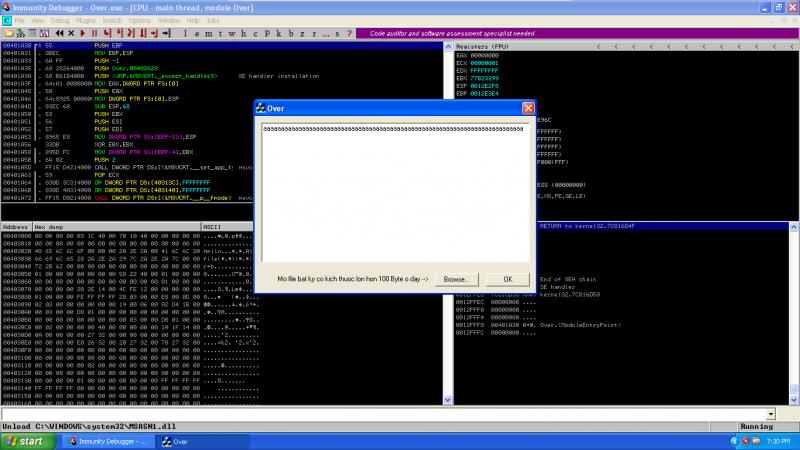The image size is (800, 450).
Task: Open Windows list with the w button
Action: [232, 34]
